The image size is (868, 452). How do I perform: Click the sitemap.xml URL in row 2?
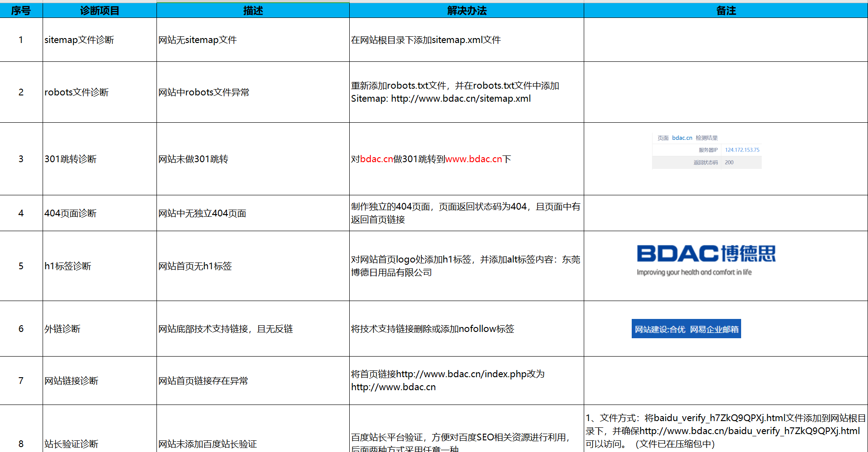(x=460, y=99)
